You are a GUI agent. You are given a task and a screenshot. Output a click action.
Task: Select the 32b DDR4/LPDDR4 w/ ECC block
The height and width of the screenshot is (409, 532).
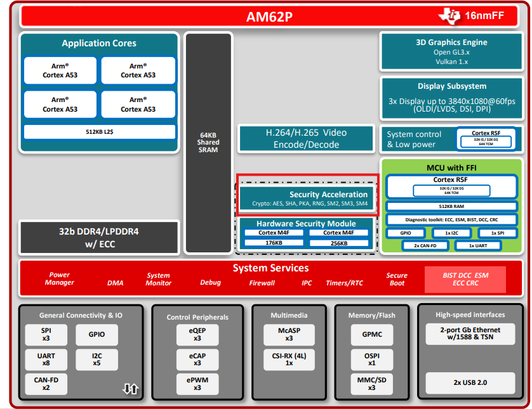coord(99,238)
